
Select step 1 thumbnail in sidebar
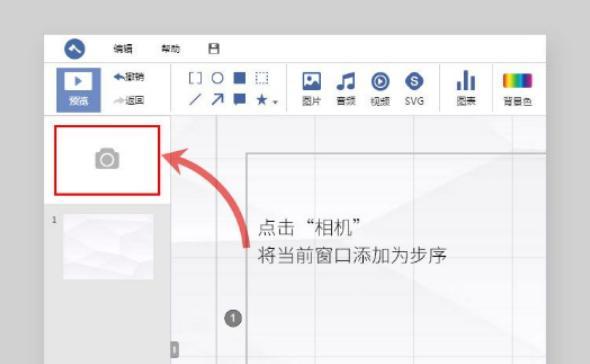(x=108, y=247)
